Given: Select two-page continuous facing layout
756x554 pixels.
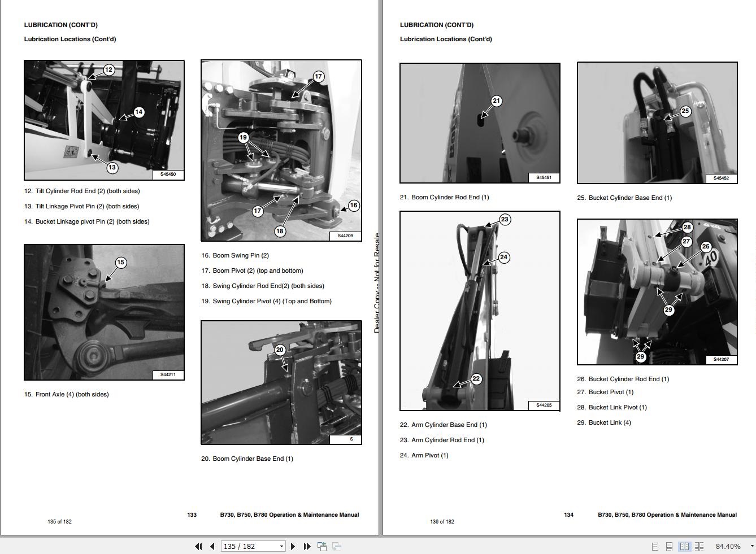Looking at the screenshot, I should click(x=699, y=547).
